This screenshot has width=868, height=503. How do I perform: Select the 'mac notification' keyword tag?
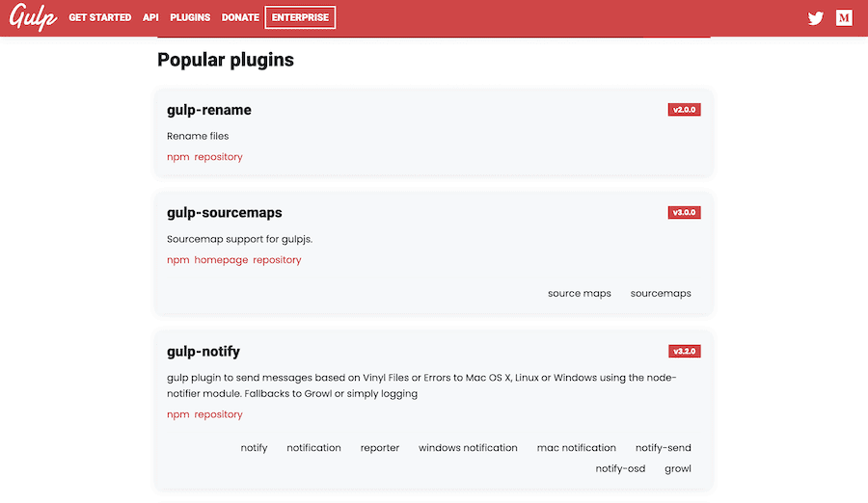coord(577,448)
